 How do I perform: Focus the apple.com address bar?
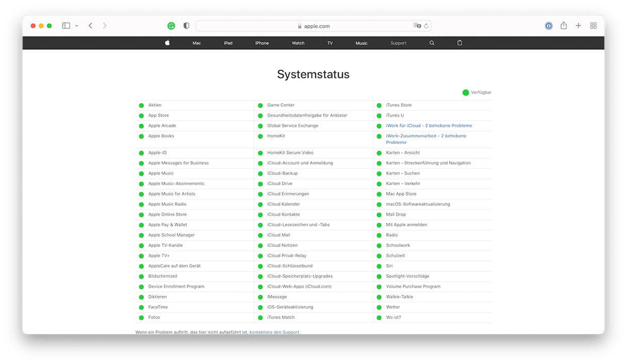[313, 26]
